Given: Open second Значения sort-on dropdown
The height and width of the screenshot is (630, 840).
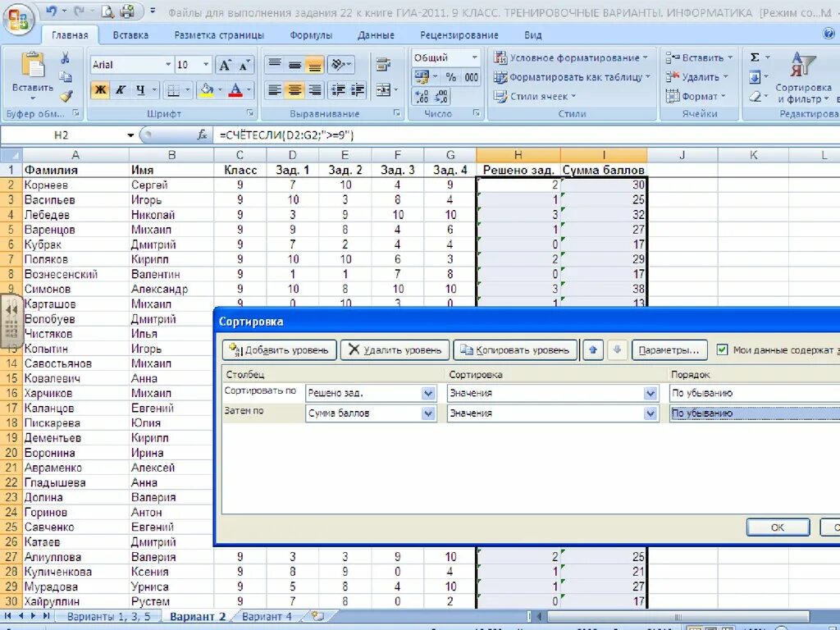Looking at the screenshot, I should [x=651, y=413].
